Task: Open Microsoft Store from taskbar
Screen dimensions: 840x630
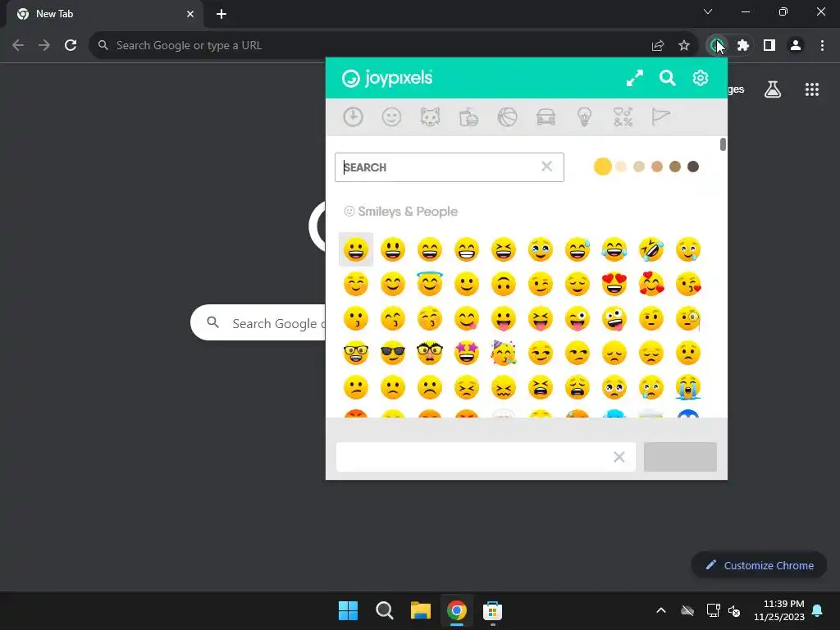Action: pyautogui.click(x=492, y=610)
